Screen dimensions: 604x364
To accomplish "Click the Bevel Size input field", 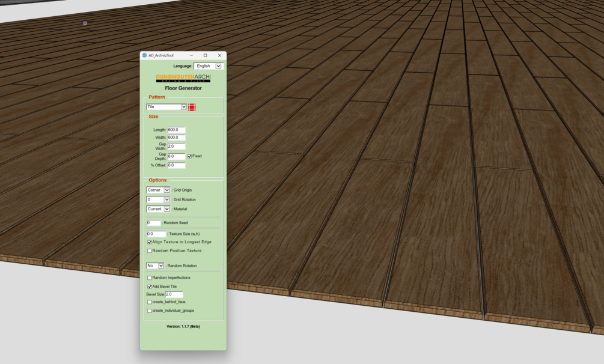I will tap(174, 294).
